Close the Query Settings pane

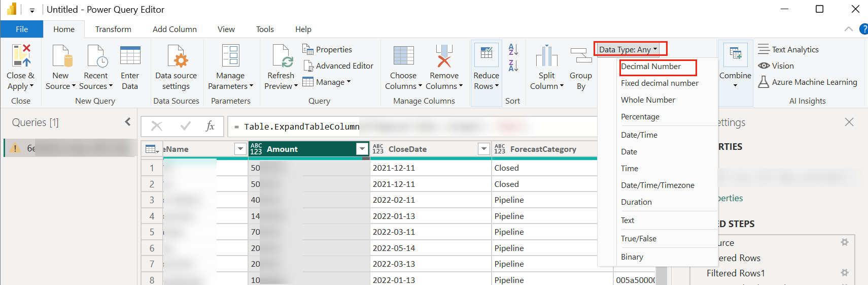[849, 122]
